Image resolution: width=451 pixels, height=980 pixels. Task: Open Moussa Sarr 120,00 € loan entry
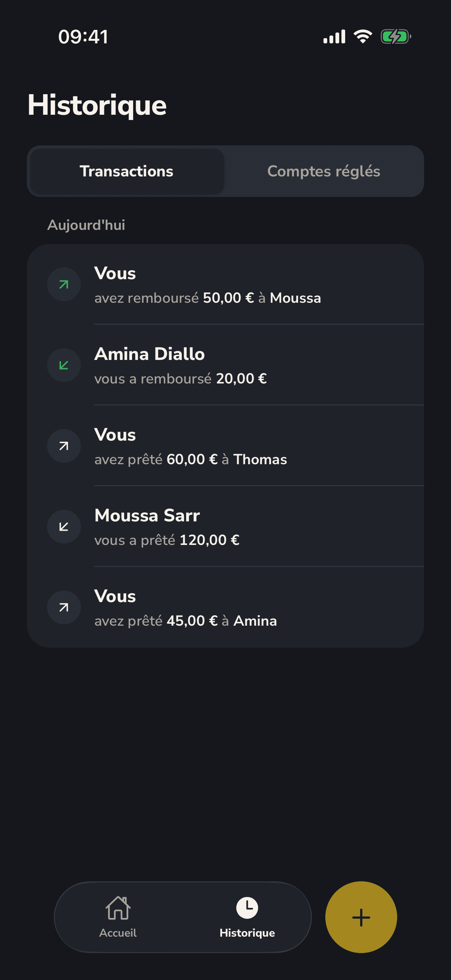click(x=225, y=526)
